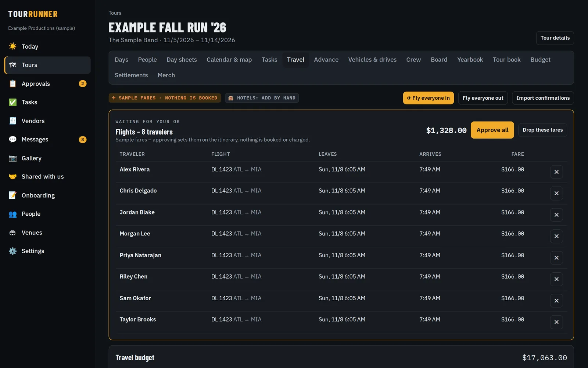Remove Chris Delgado's fare with X

[x=556, y=193]
